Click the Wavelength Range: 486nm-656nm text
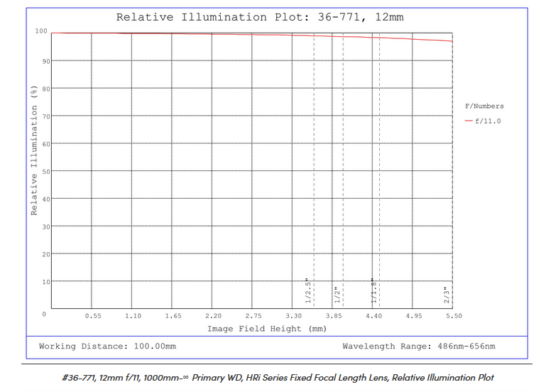This screenshot has height=392, width=546. 419,347
